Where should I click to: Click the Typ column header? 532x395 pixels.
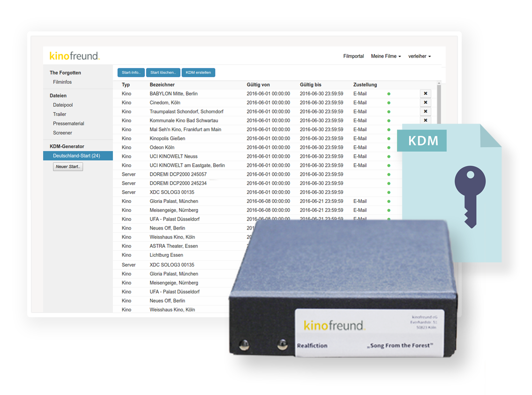126,85
